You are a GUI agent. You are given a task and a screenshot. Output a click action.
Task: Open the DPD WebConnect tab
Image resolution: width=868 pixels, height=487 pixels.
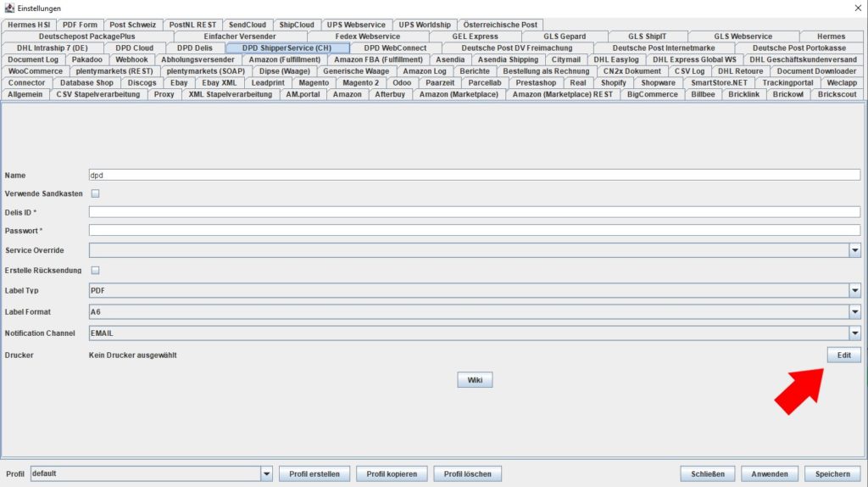point(395,48)
